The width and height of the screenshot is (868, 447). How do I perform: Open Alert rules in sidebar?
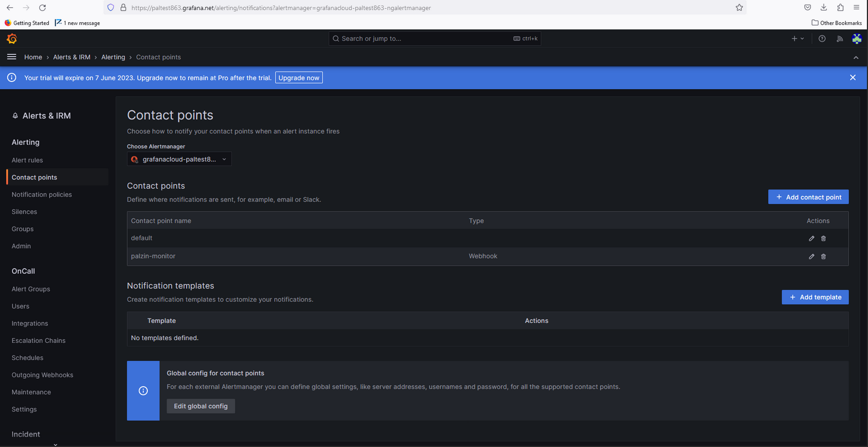[x=27, y=160]
